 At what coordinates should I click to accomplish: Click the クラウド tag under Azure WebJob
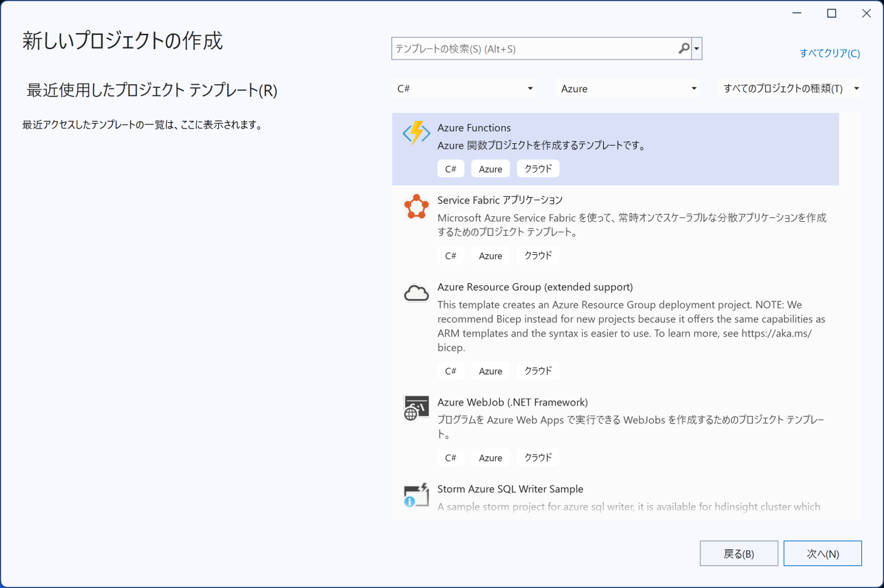538,458
